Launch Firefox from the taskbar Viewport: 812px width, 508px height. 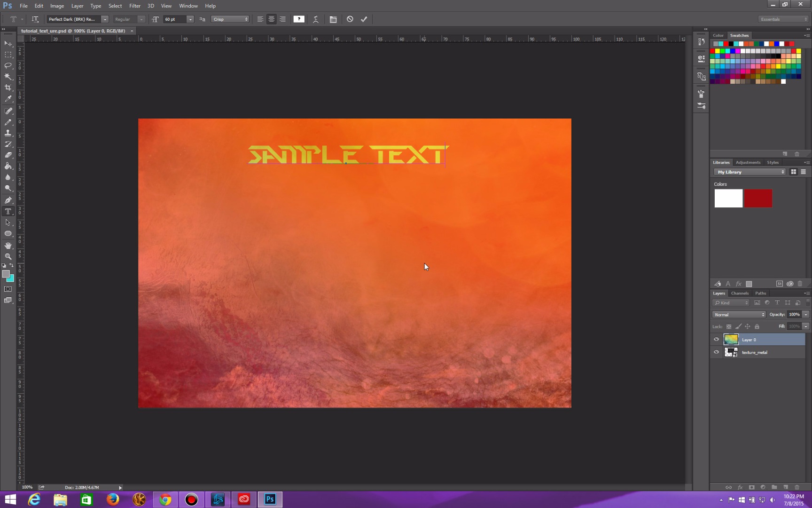pos(113,500)
